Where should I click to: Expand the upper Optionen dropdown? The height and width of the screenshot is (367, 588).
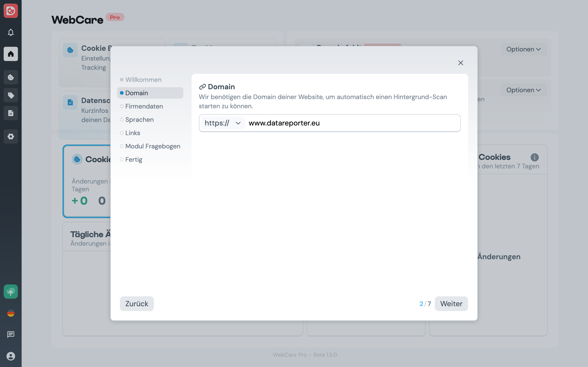click(x=524, y=49)
